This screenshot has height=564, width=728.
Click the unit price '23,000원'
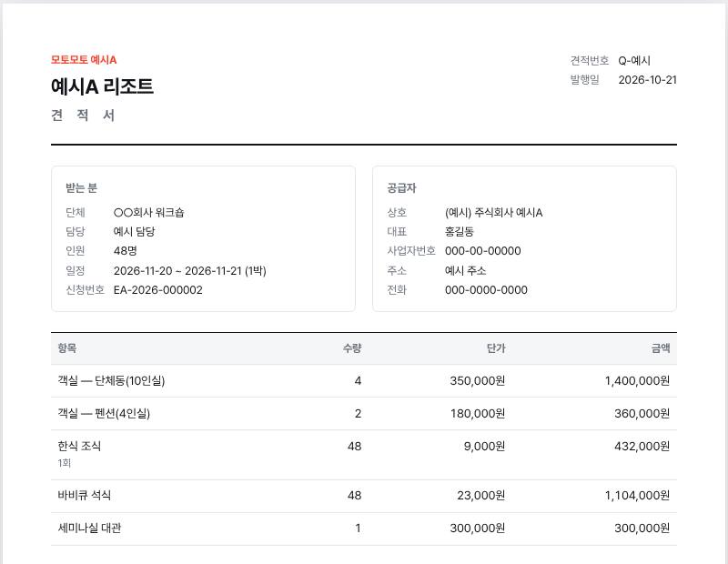point(480,496)
